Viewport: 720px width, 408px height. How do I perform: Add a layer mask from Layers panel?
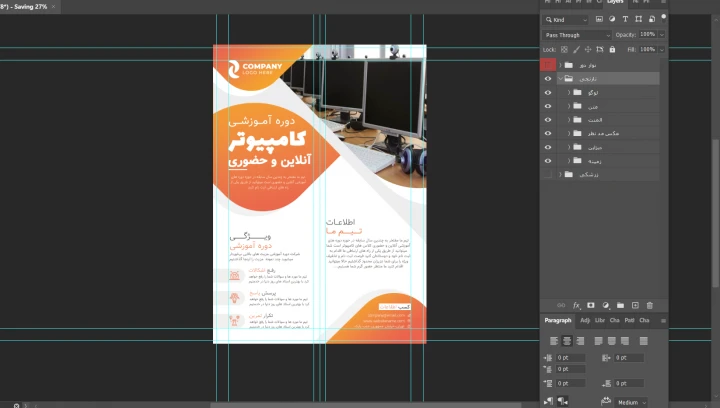tap(590, 305)
